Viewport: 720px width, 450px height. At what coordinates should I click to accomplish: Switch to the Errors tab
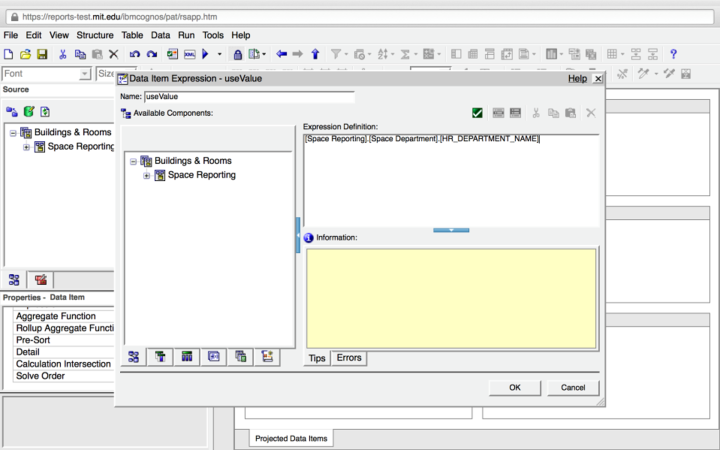click(x=349, y=358)
